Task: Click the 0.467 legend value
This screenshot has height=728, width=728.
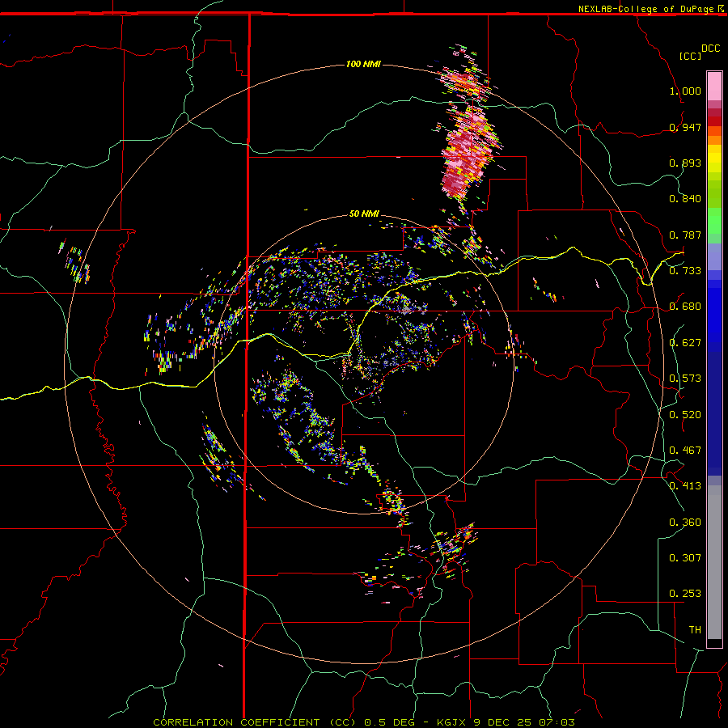Action: (685, 451)
